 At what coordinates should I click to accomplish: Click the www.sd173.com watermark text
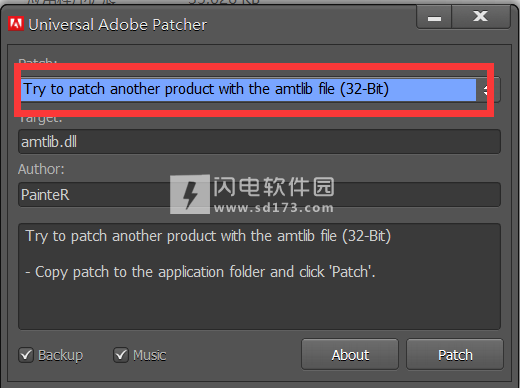point(274,208)
